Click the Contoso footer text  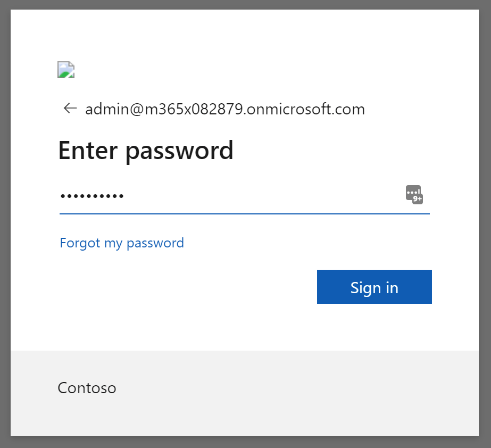[87, 388]
